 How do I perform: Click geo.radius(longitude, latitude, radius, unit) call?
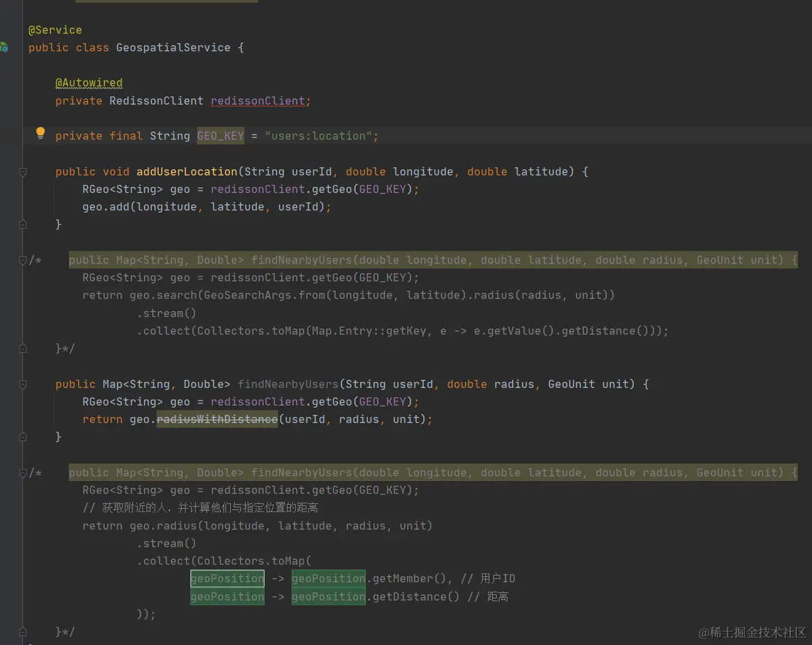(x=281, y=526)
